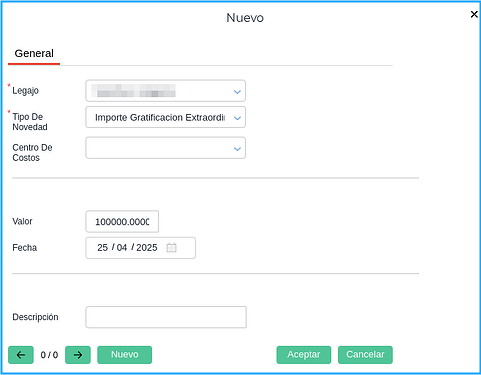Focus the Descripción text field
The height and width of the screenshot is (375, 481).
166,317
